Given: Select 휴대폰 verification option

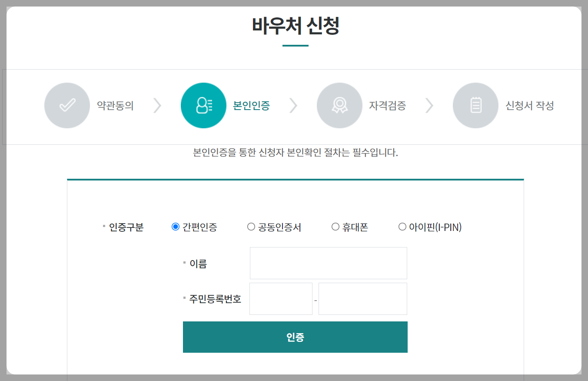Looking at the screenshot, I should point(335,226).
